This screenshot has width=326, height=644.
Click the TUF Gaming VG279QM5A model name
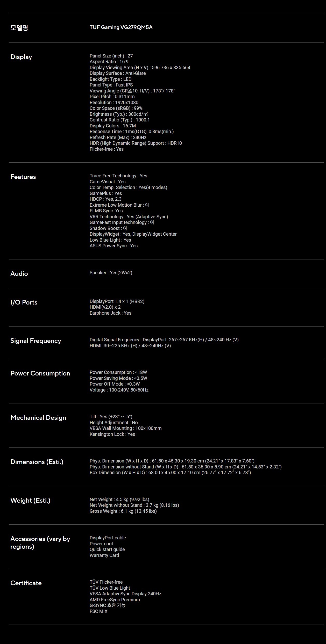click(121, 27)
